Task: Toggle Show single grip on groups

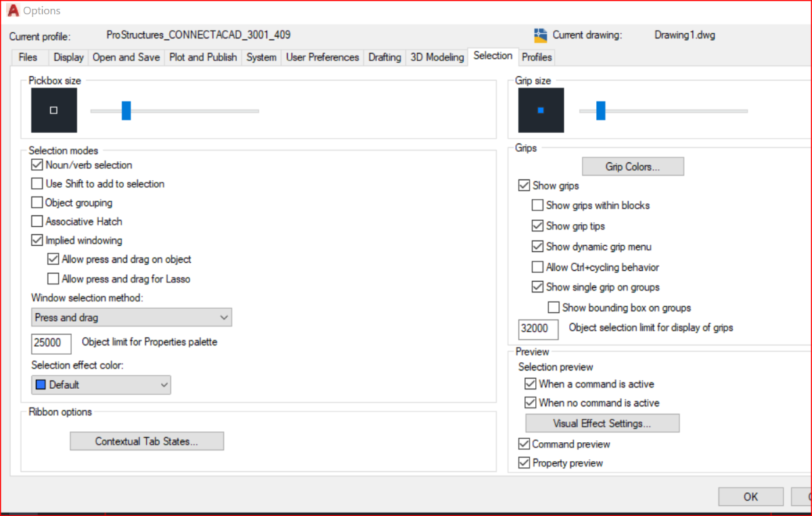Action: pos(538,287)
